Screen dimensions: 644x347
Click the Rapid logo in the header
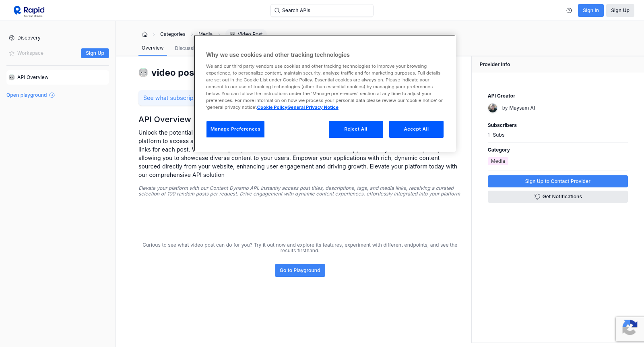pyautogui.click(x=29, y=11)
